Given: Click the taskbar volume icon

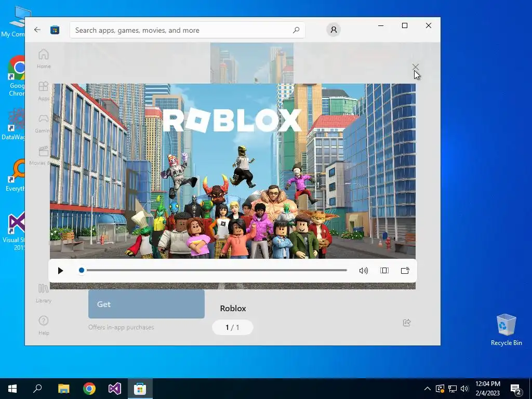Looking at the screenshot, I should pyautogui.click(x=464, y=389).
